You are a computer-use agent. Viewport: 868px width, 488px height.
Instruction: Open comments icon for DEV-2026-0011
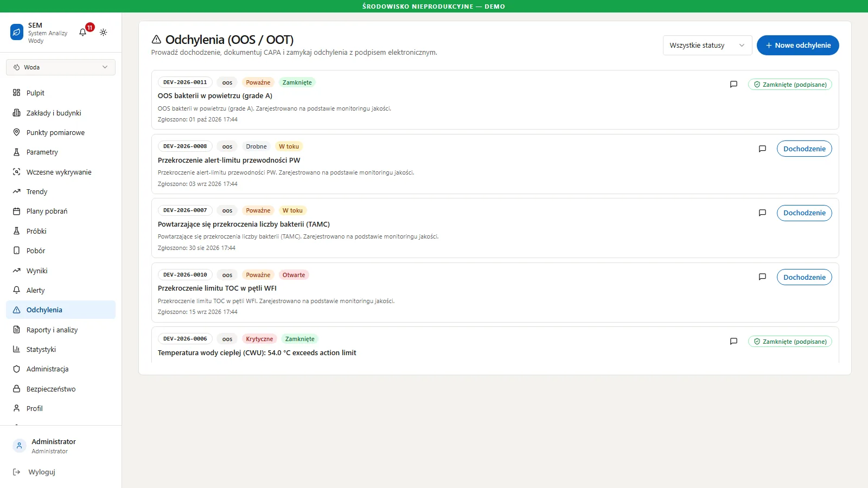(733, 85)
